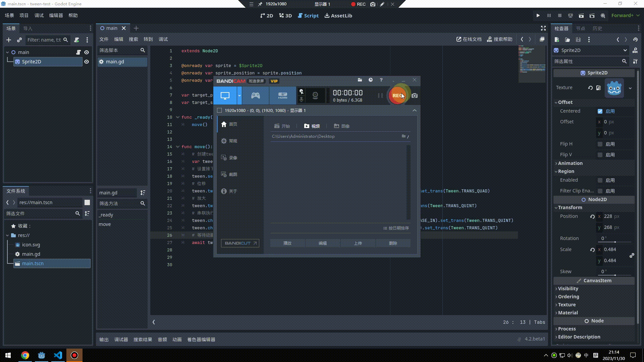Open the 项目 menu
Screen dimensions: 644x362
point(23,15)
